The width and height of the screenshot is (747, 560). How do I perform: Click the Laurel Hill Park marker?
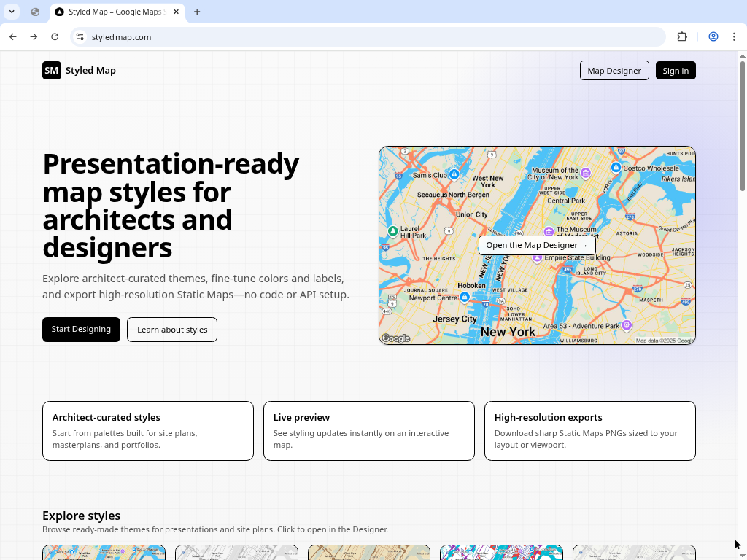[x=392, y=231]
